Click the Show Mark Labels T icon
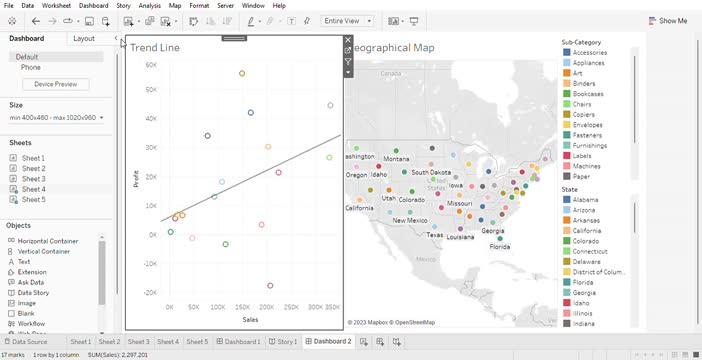 point(291,21)
